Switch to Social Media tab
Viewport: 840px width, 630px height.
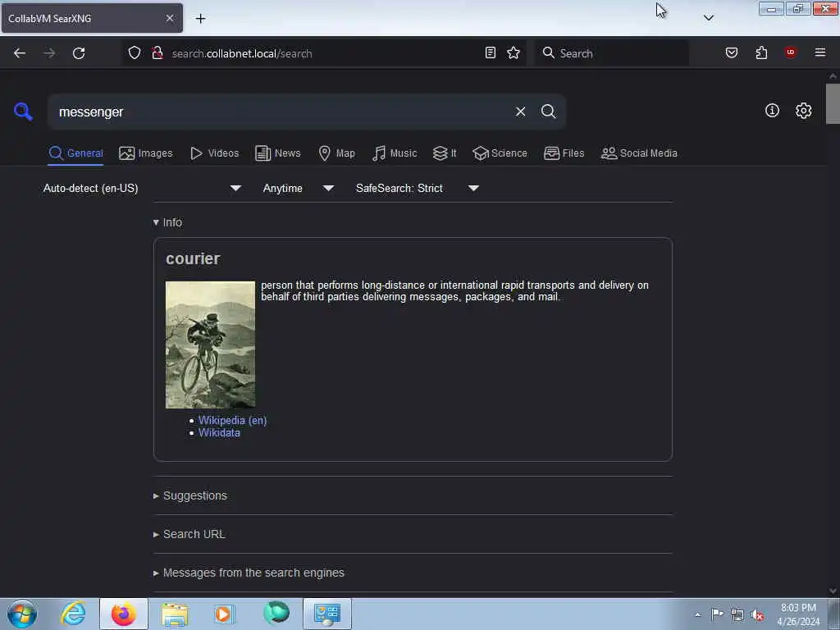point(639,153)
